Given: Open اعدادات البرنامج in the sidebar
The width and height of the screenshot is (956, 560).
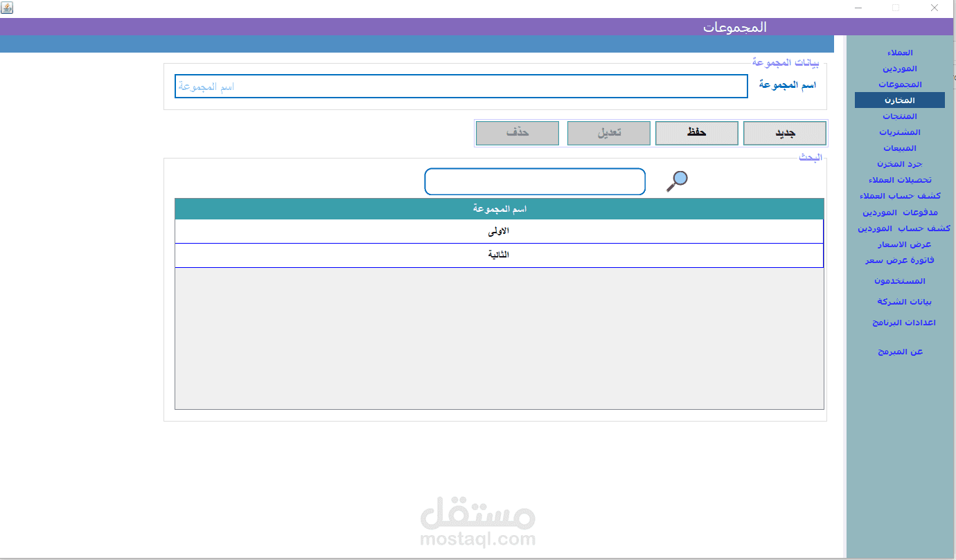Looking at the screenshot, I should pos(904,323).
